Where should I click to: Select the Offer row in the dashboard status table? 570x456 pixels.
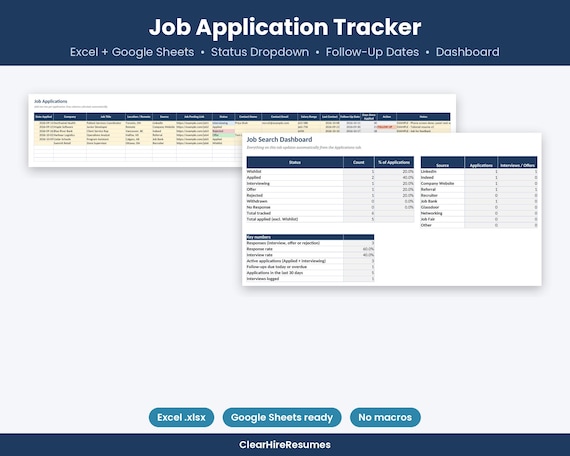coord(330,189)
